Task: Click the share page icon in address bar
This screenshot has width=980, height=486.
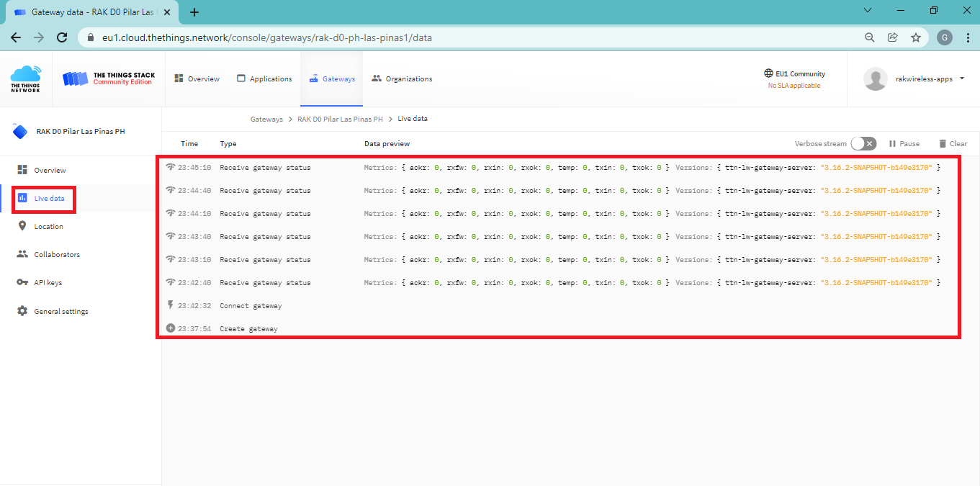Action: (x=892, y=37)
